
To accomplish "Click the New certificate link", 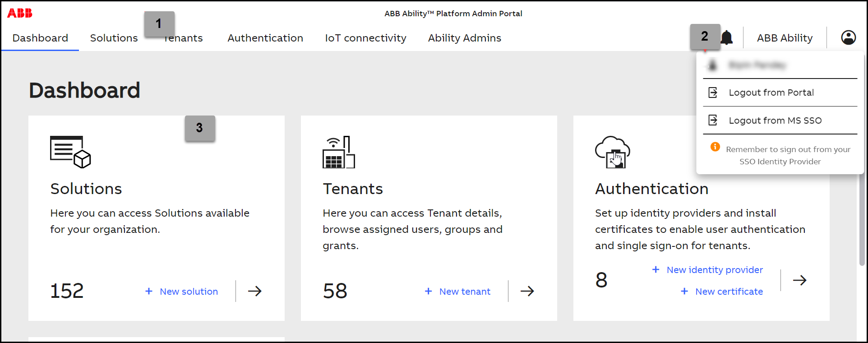I will pyautogui.click(x=729, y=292).
